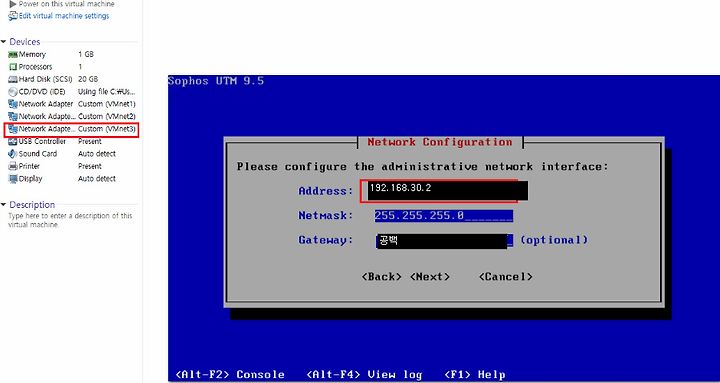
Task: Click the Netmask field 255.255.255.0
Action: click(444, 215)
